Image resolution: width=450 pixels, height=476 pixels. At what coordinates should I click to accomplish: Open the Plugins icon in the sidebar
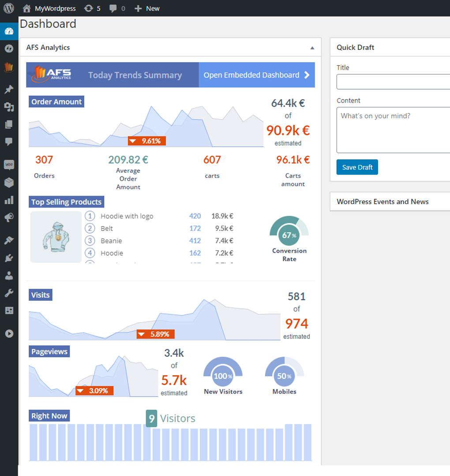click(x=9, y=258)
